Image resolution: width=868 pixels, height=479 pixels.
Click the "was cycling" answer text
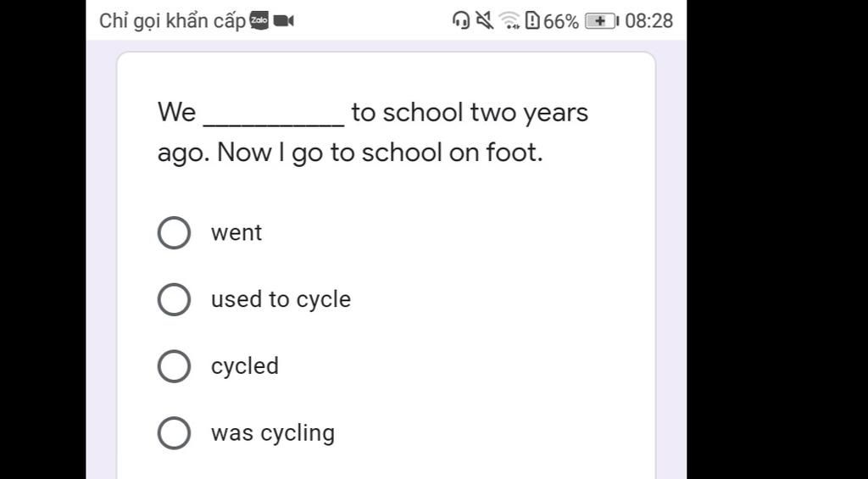273,433
